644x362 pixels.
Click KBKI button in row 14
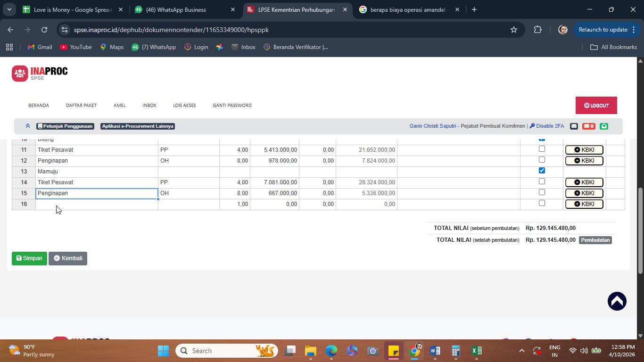click(584, 182)
